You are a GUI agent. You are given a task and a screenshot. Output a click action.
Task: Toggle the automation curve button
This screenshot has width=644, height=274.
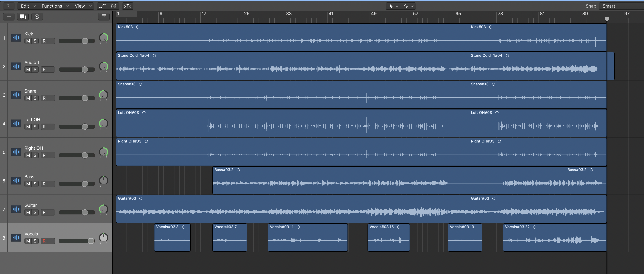point(102,6)
